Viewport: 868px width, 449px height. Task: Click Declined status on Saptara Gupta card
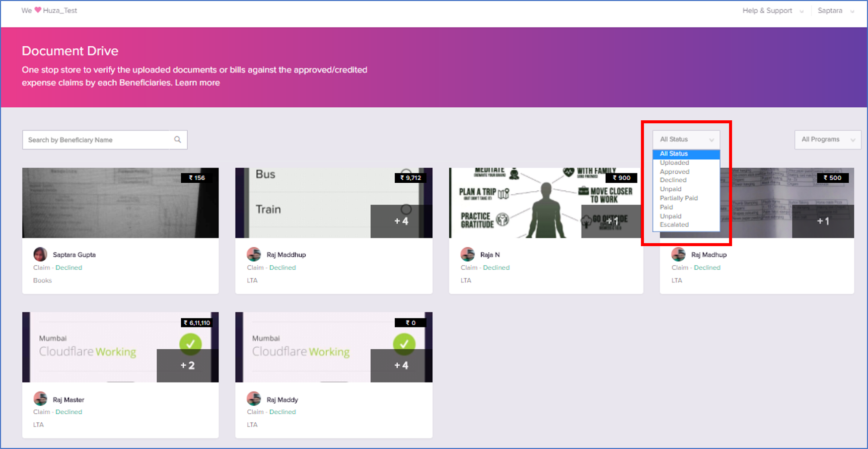[x=69, y=268]
